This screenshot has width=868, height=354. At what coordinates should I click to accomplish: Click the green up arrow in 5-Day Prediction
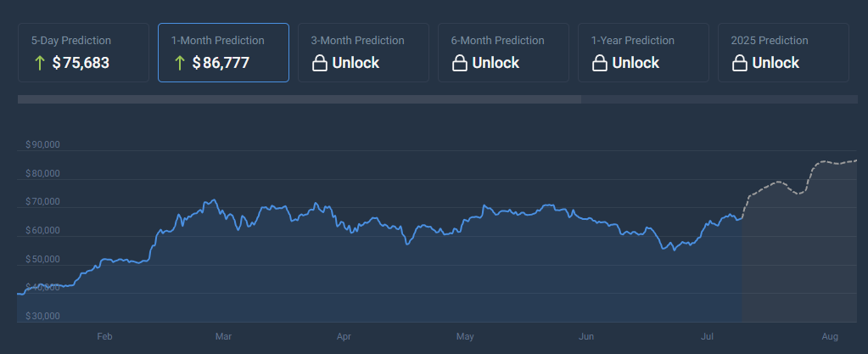(x=38, y=63)
